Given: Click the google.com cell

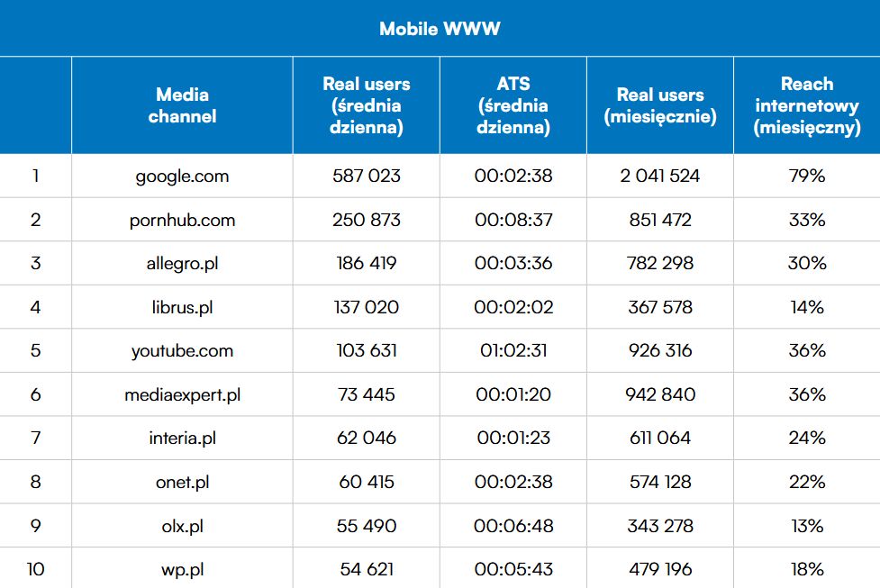Looking at the screenshot, I should coord(183,176).
